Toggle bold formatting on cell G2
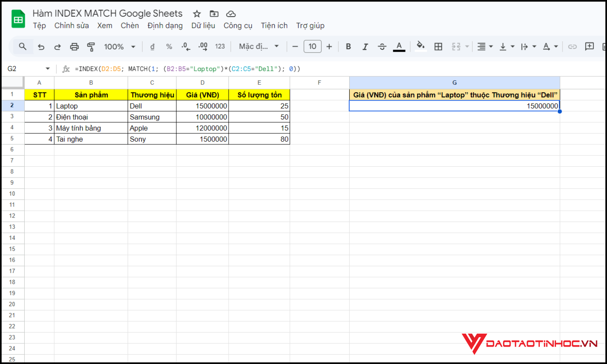Image resolution: width=607 pixels, height=364 pixels. 348,47
